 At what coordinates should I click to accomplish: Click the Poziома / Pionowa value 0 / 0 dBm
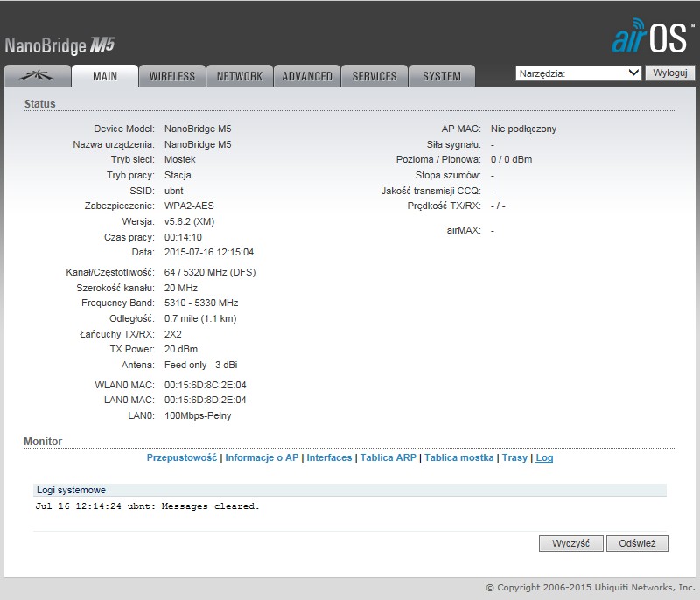coord(511,160)
